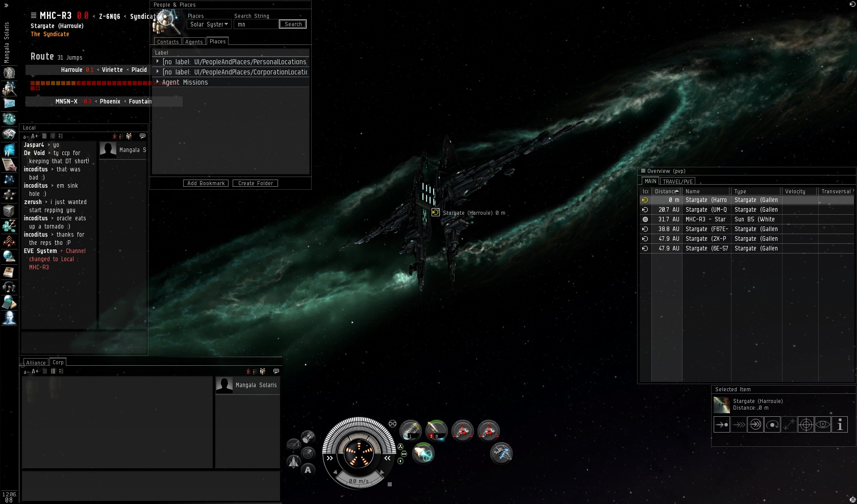Viewport: 857px width, 504px height.
Task: Click the Approach icon in Selected Item
Action: [722, 424]
